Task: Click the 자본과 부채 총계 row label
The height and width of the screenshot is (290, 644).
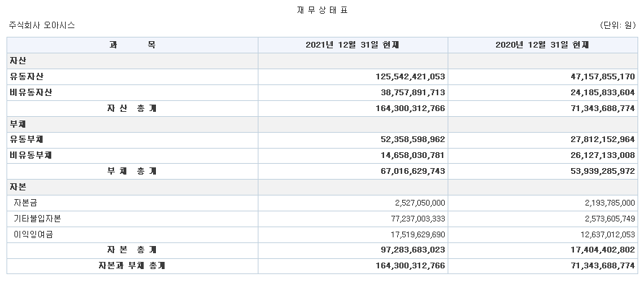Action: [132, 265]
